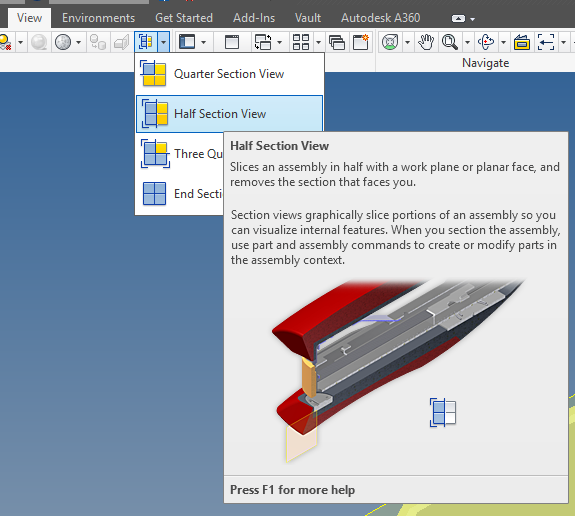The image size is (575, 516).
Task: Click the grayed cylinders icon
Action: pyautogui.click(x=98, y=42)
